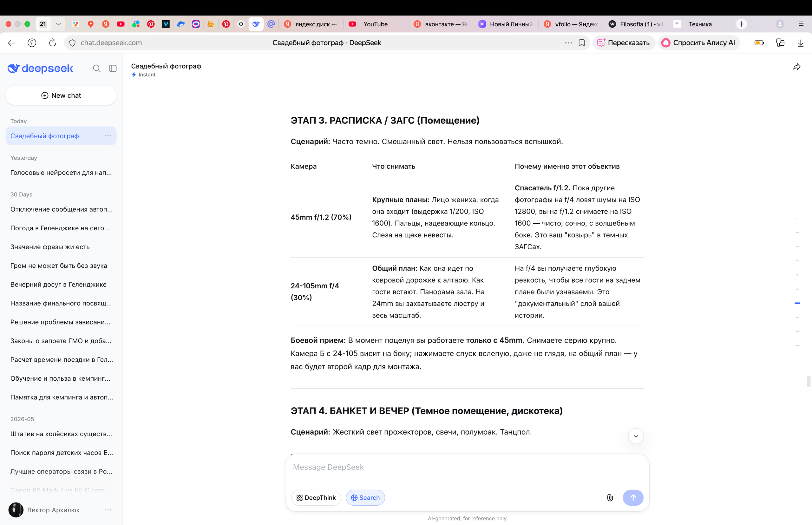Reload the page with the refresh icon
812x525 pixels.
point(53,43)
